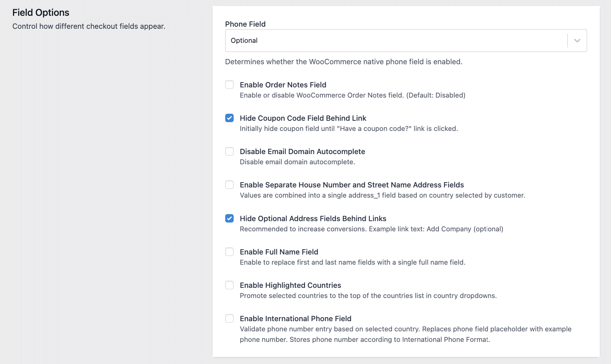Uncheck the Hide Optional Address Fields Behind Links checkbox
This screenshot has height=364, width=611.
click(x=229, y=218)
